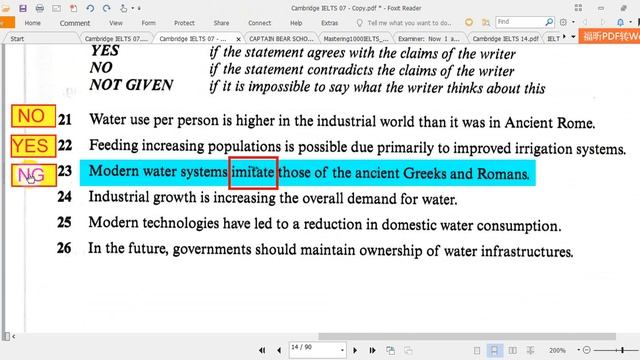Click the Save icon in quick access toolbar
Viewport: 640px width, 360px height.
(x=23, y=8)
